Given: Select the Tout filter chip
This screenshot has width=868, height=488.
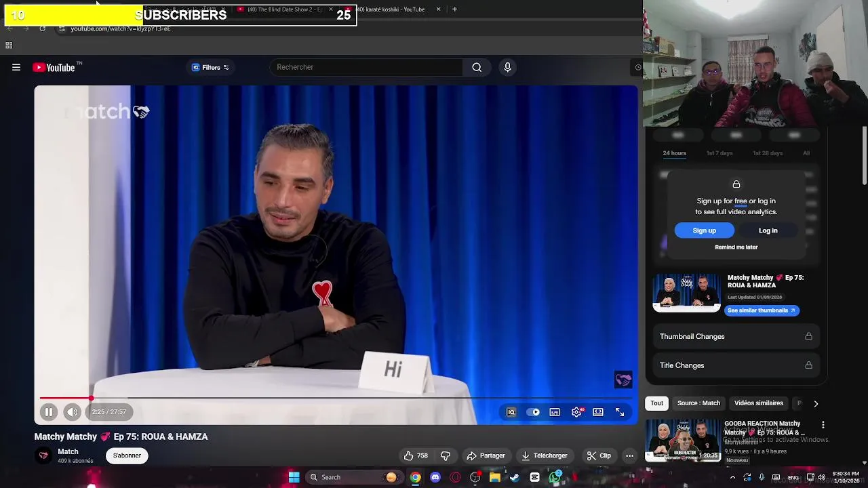Looking at the screenshot, I should (657, 403).
